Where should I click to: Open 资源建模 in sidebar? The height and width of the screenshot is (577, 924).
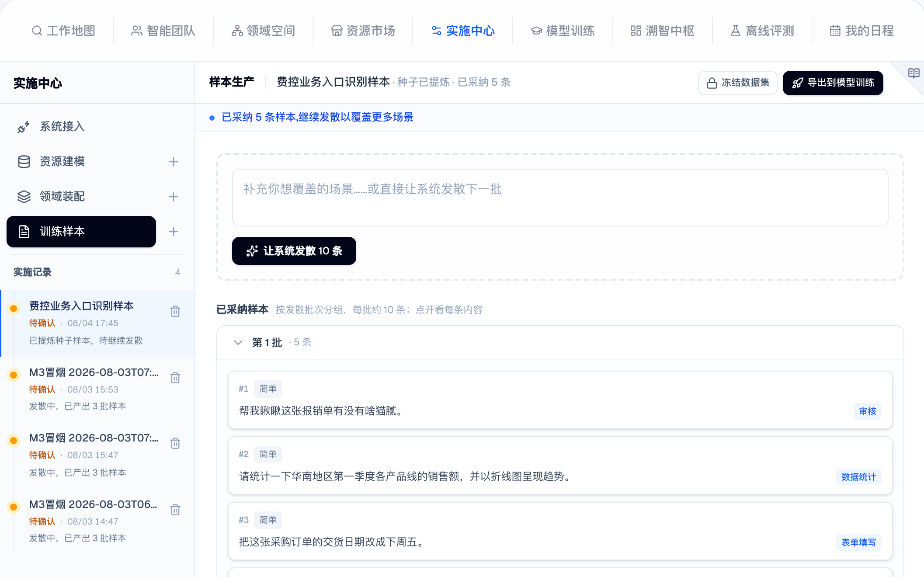81,162
